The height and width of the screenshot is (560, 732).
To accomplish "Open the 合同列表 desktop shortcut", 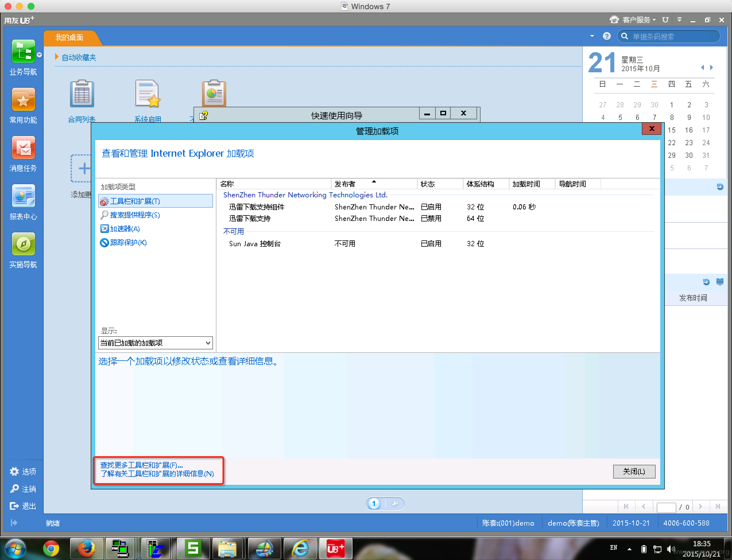I will pyautogui.click(x=82, y=94).
